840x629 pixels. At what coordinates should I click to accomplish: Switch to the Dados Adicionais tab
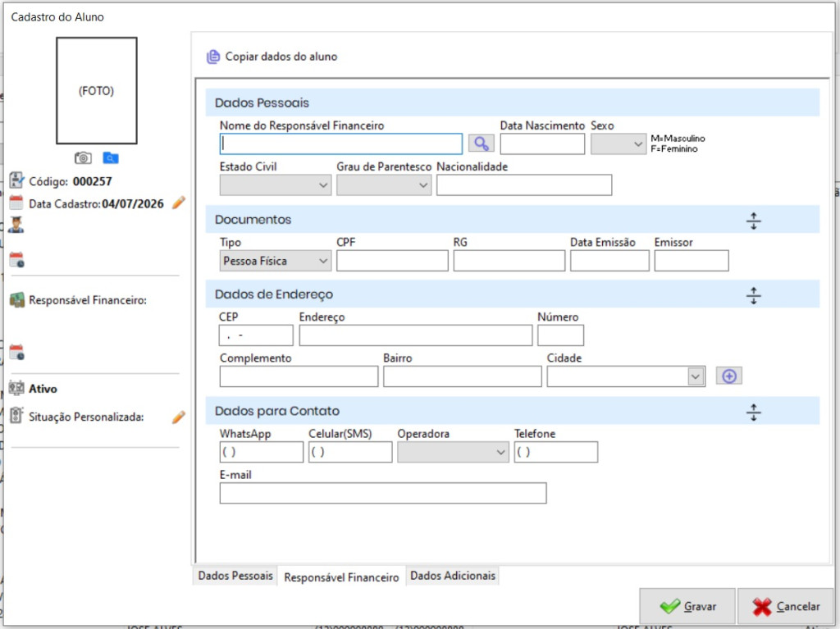(x=453, y=576)
